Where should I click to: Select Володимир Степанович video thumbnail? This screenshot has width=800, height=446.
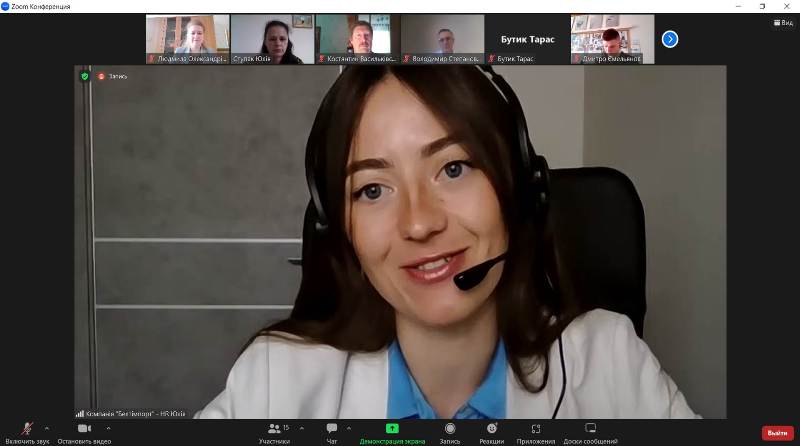pyautogui.click(x=442, y=39)
